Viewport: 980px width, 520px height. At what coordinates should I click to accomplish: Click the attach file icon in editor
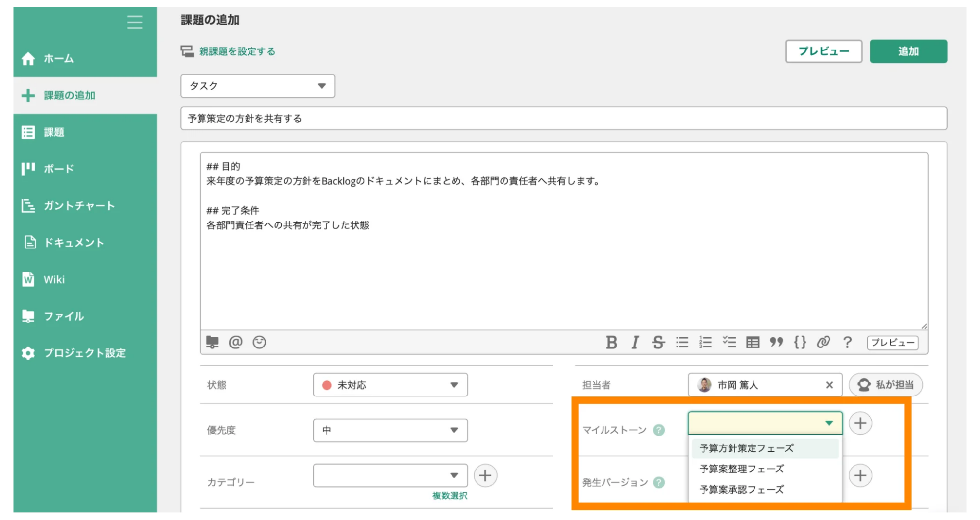point(212,342)
